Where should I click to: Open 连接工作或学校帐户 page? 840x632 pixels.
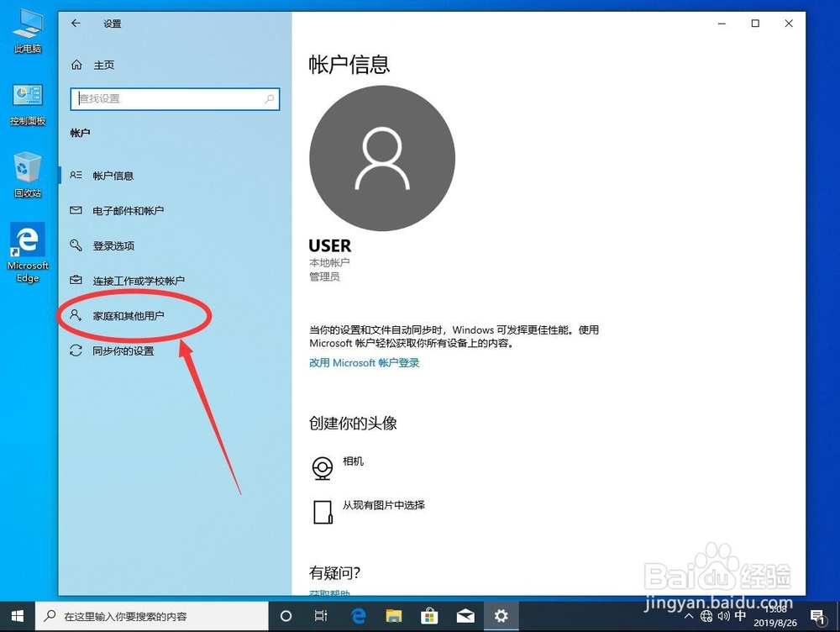point(175,281)
